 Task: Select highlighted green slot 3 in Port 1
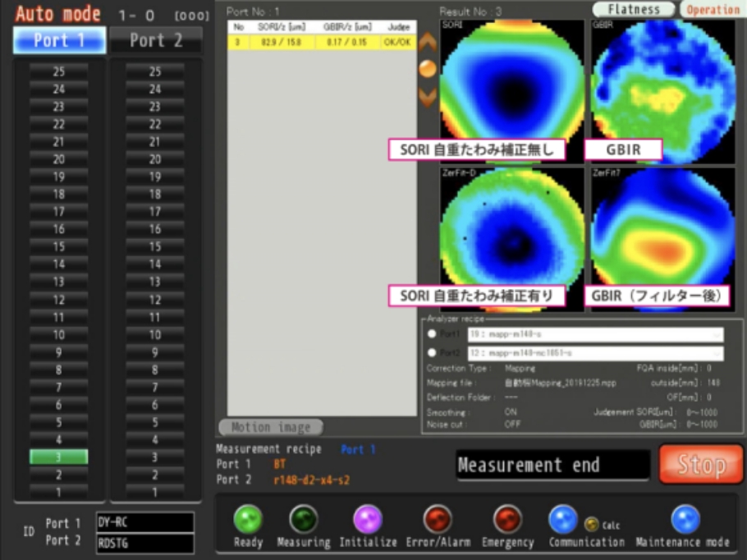pos(58,457)
